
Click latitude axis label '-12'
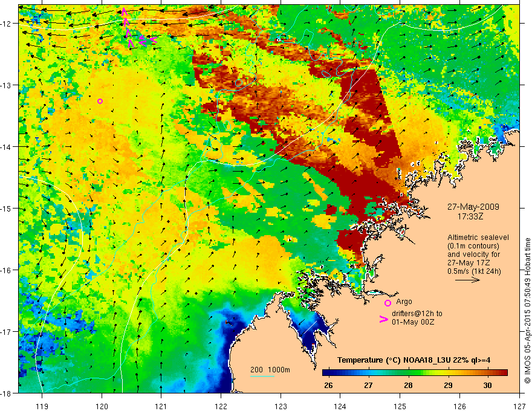(x=6, y=24)
